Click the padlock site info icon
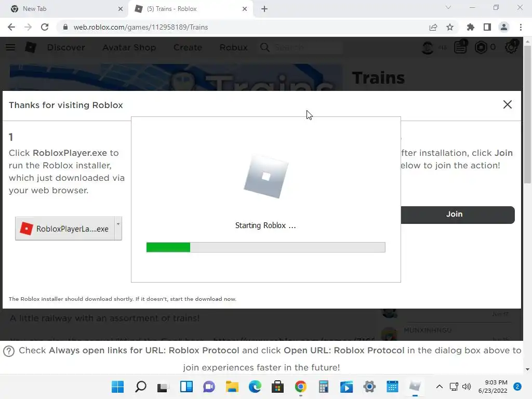532x399 pixels. point(65,27)
